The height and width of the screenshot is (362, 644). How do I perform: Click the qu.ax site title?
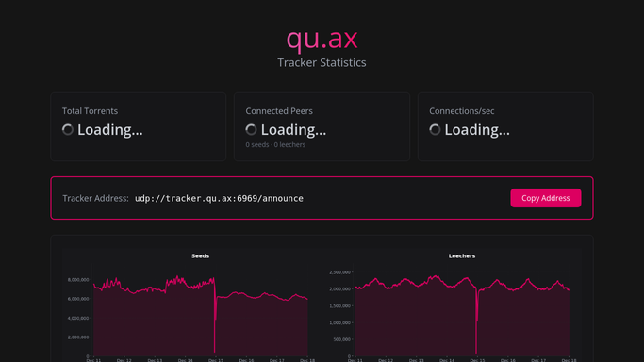322,39
